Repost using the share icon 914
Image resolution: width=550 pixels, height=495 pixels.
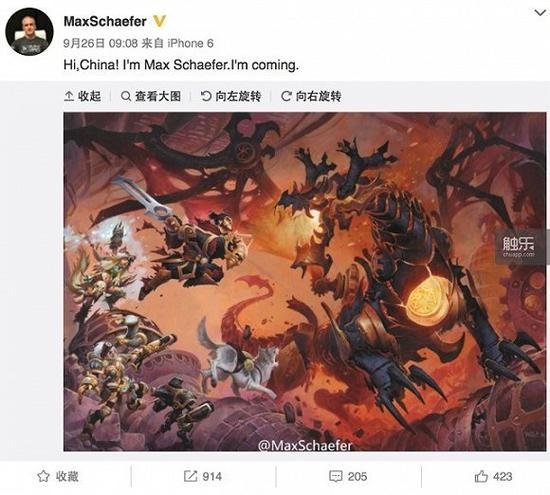(203, 476)
